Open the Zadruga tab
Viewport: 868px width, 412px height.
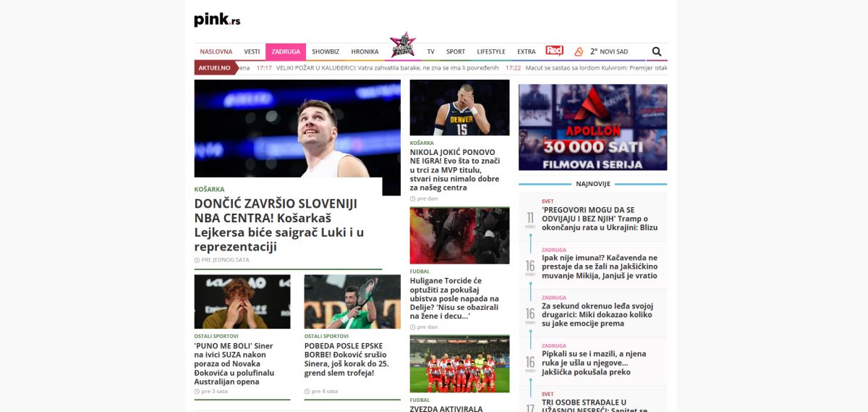[286, 51]
